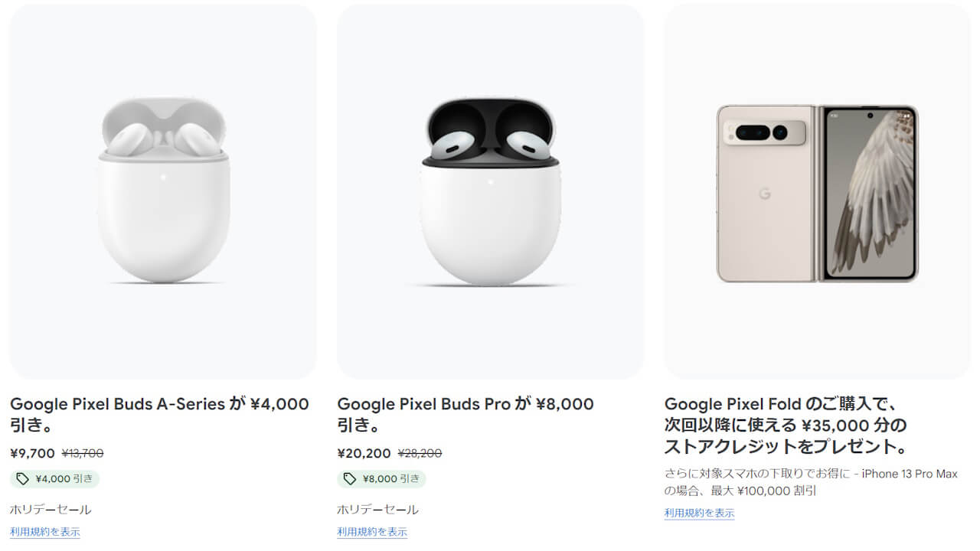Open 利用規約を表示 under Pixel Buds A-Series
The height and width of the screenshot is (551, 980).
click(x=44, y=531)
